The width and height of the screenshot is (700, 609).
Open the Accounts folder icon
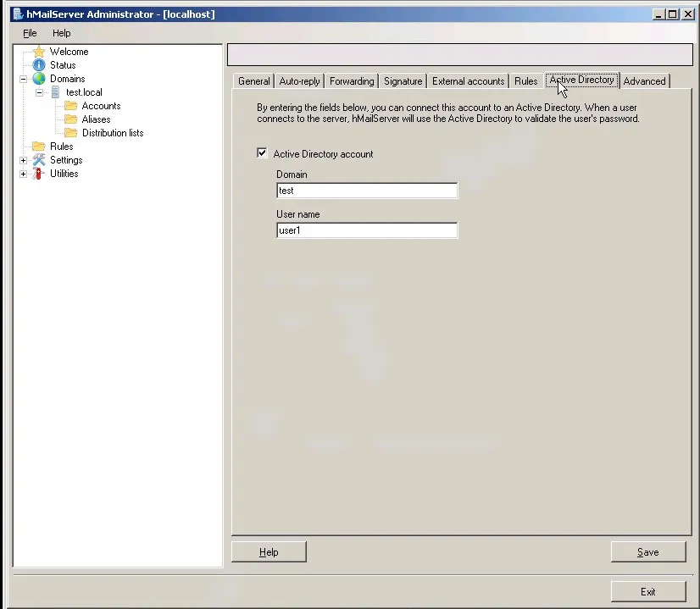coord(71,106)
